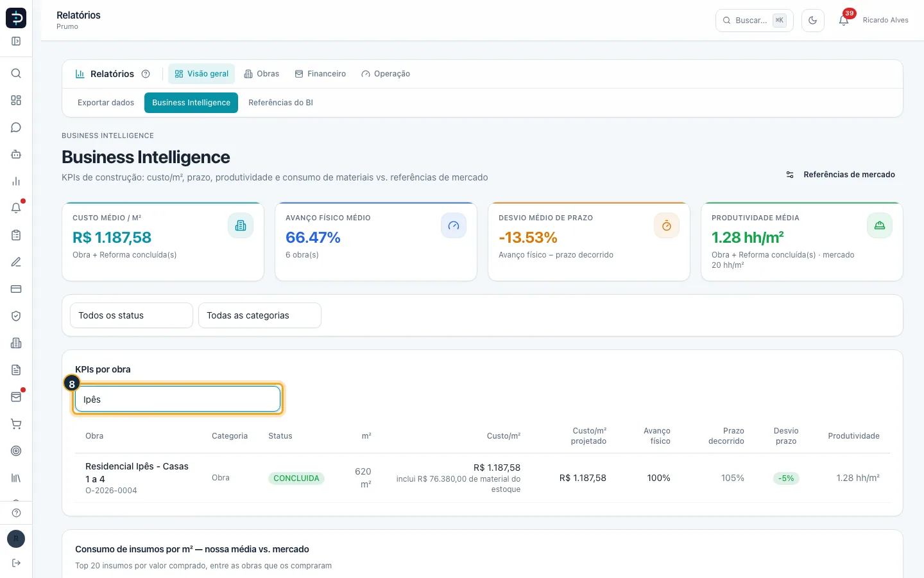Select the Business Intelligence sub-tab
The height and width of the screenshot is (578, 924).
pyautogui.click(x=191, y=103)
